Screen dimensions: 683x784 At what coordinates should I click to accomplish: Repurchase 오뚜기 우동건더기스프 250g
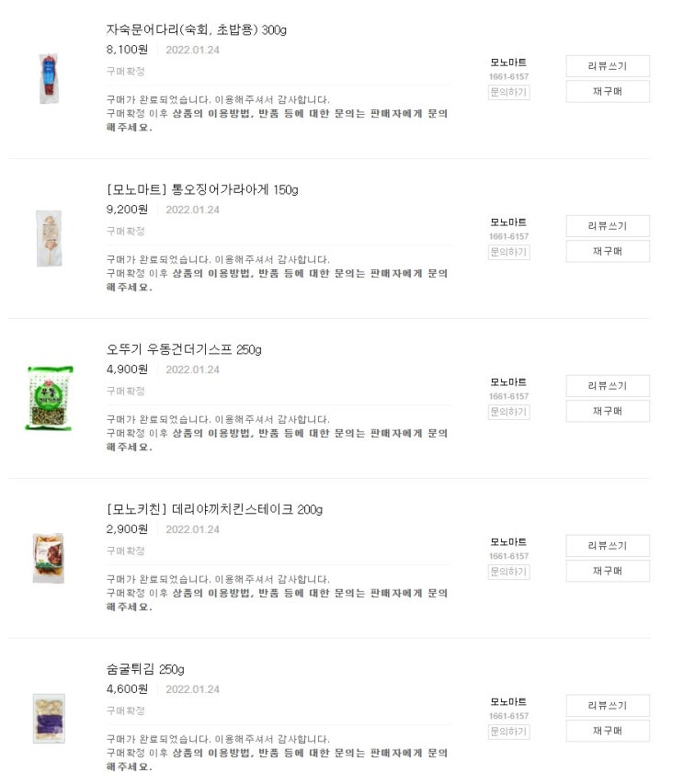(x=607, y=411)
